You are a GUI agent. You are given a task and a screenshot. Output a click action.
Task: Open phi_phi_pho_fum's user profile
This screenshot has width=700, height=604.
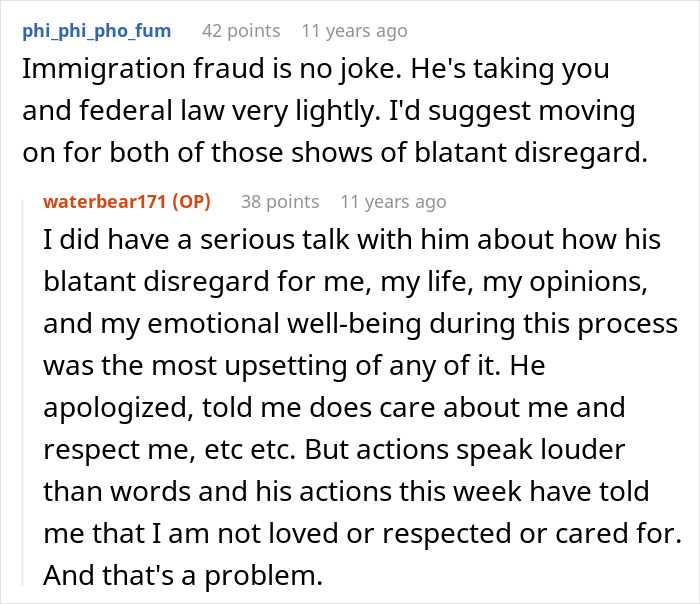tap(96, 31)
